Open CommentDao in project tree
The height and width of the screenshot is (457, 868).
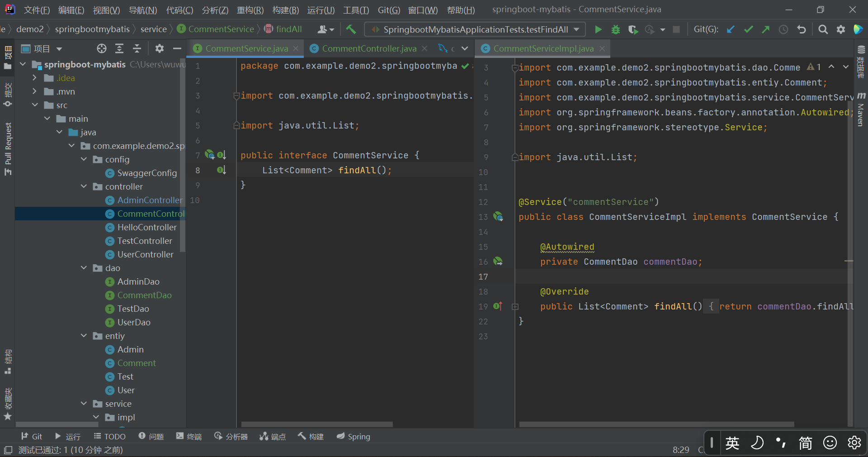tap(144, 295)
